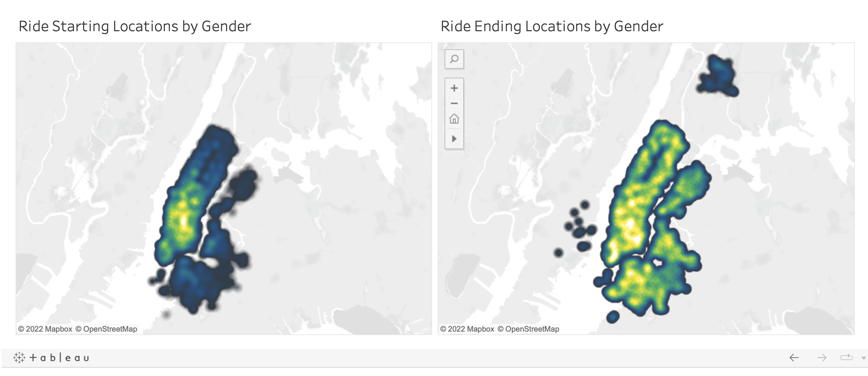Viewport: 868px width, 376px height.
Task: Open the map search on the ending locations map
Action: coord(454,59)
